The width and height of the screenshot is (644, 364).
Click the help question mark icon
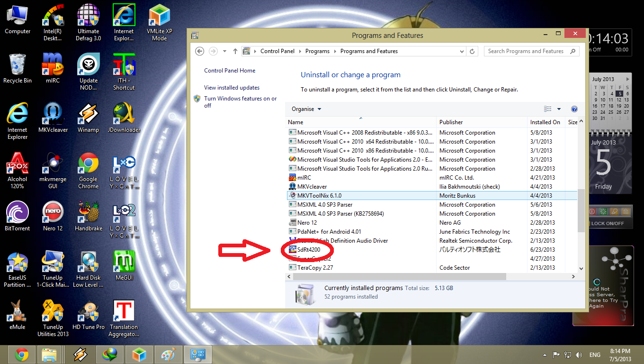(574, 109)
